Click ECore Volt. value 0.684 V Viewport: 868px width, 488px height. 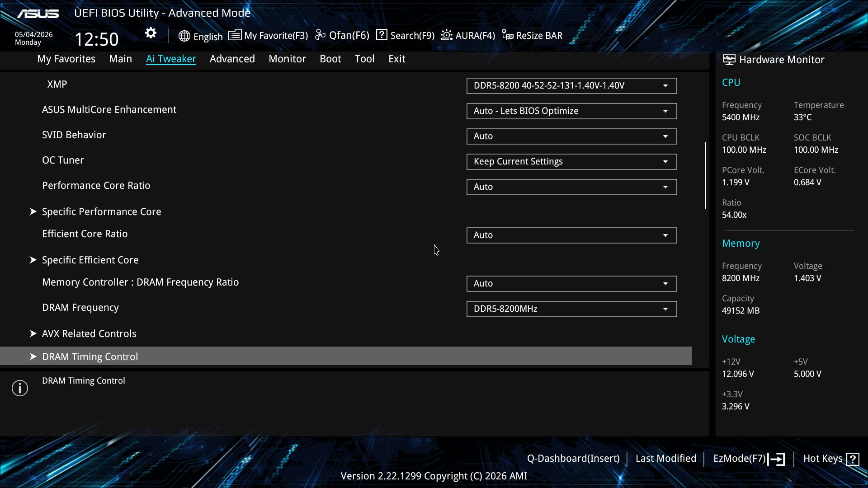807,183
